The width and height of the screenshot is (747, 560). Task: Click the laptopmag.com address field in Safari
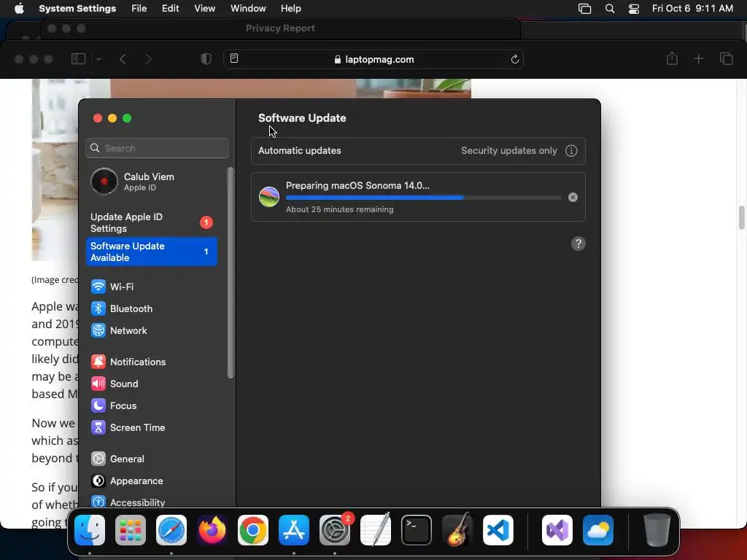[x=373, y=60]
